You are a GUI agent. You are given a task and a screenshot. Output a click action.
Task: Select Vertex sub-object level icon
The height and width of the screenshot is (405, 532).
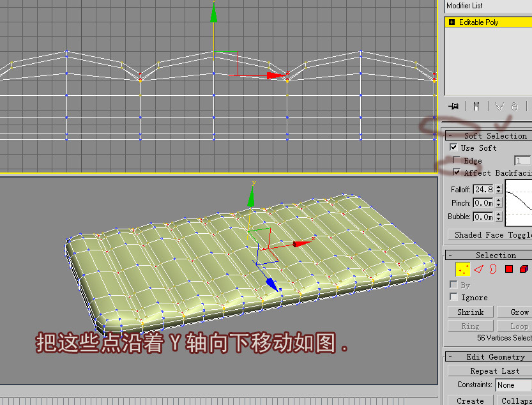coord(462,270)
